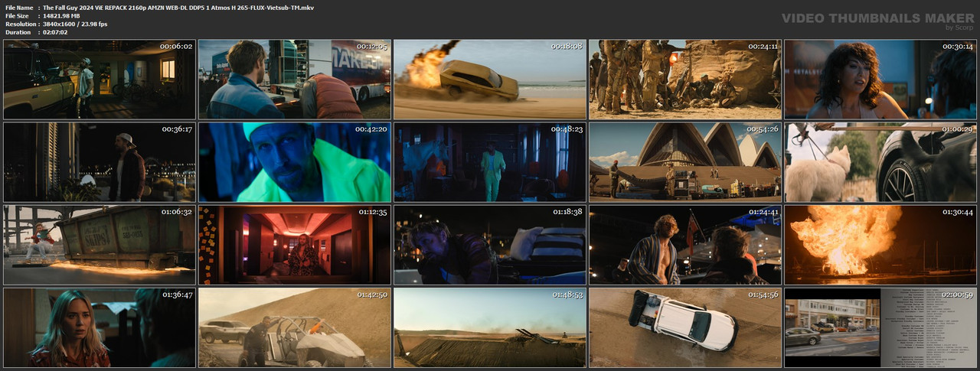Select the thumbnail at 00:06:02
The width and height of the screenshot is (980, 371).
tap(100, 80)
